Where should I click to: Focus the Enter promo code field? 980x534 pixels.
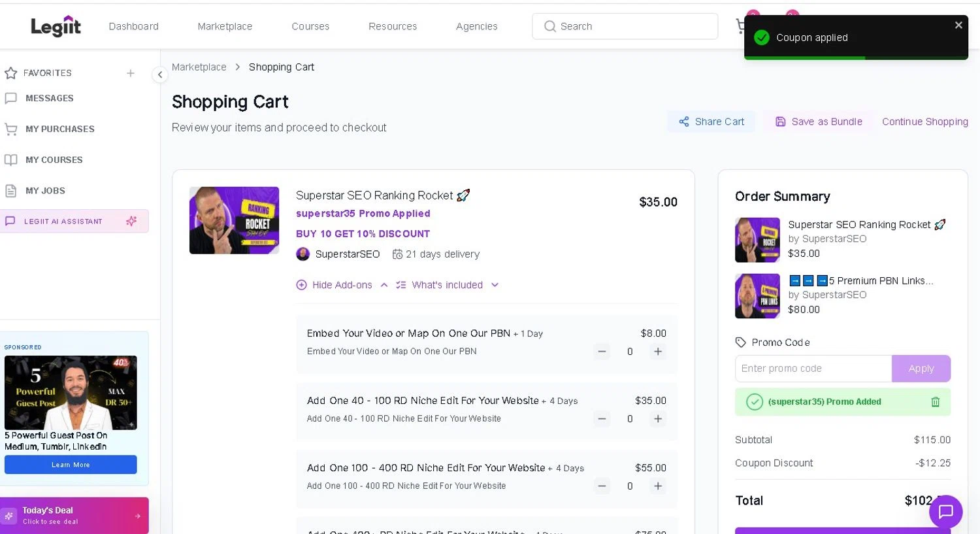click(x=813, y=369)
